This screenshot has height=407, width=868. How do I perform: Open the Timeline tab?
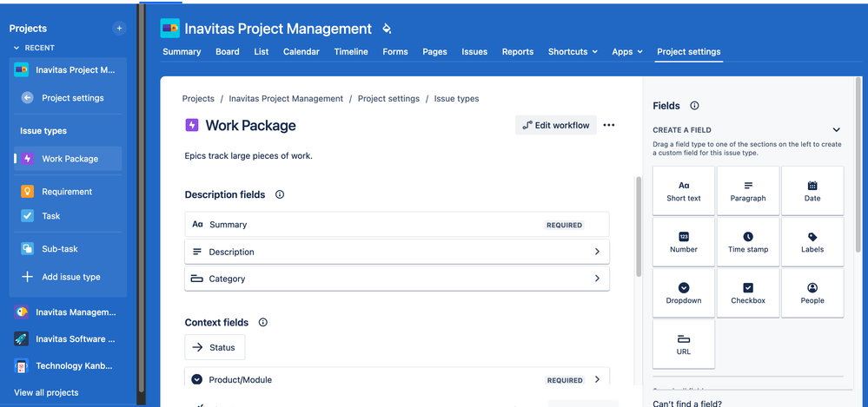(x=351, y=51)
